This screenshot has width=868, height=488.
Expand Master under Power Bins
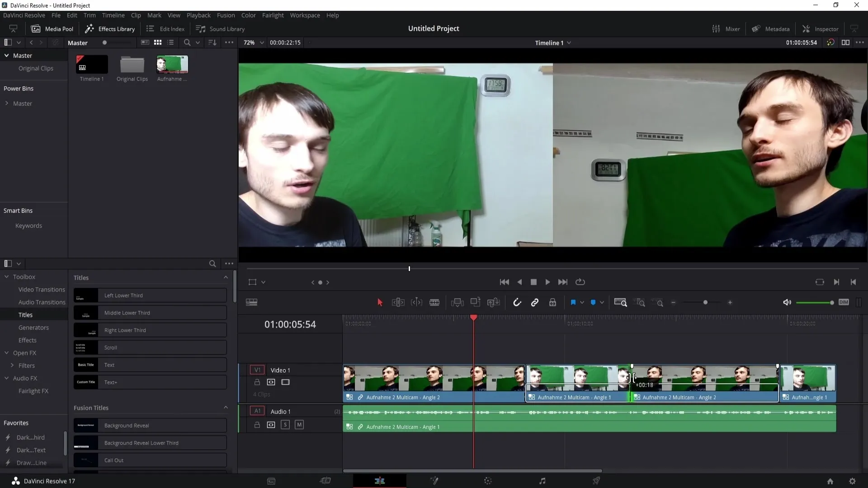click(x=7, y=103)
